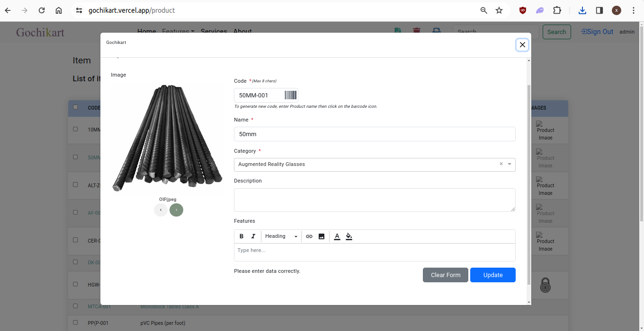Show next product image

coord(176,210)
